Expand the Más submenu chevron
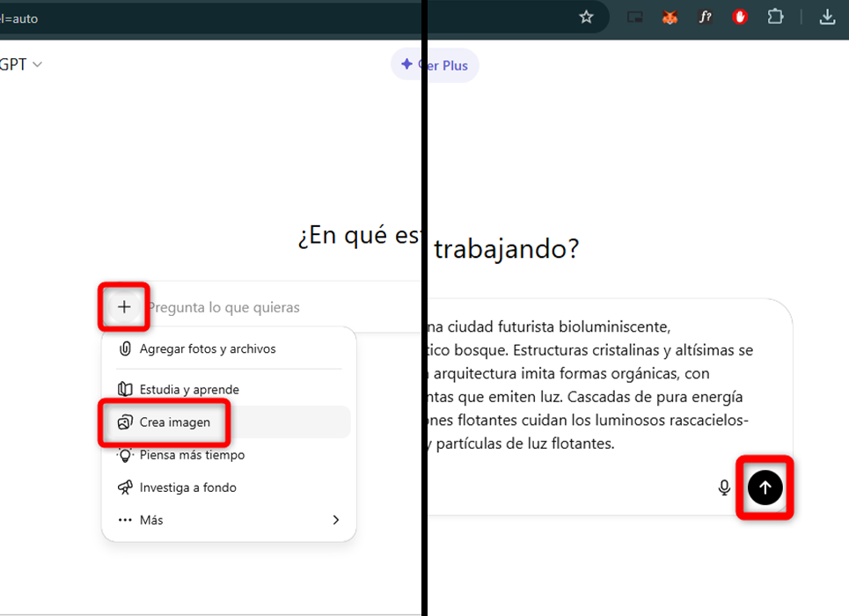Image resolution: width=849 pixels, height=616 pixels. 335,520
